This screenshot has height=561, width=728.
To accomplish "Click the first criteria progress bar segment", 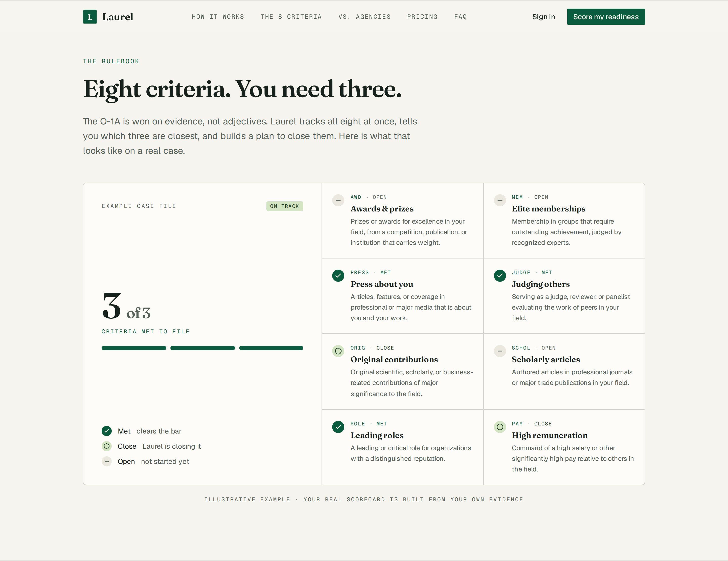I will point(134,348).
